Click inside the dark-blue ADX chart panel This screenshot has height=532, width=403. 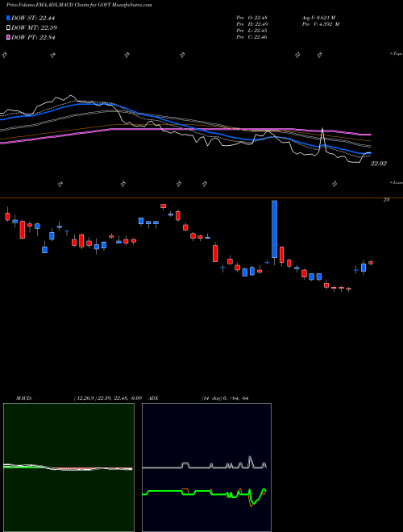206,468
